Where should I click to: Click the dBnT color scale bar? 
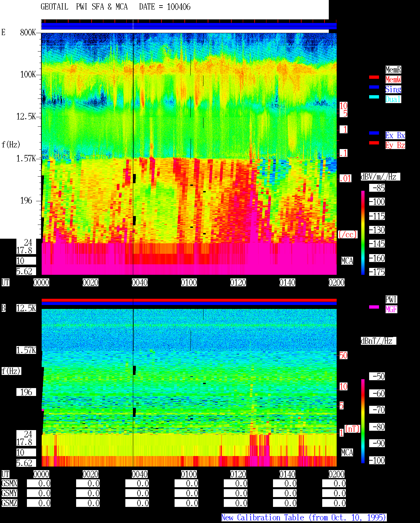(363, 421)
